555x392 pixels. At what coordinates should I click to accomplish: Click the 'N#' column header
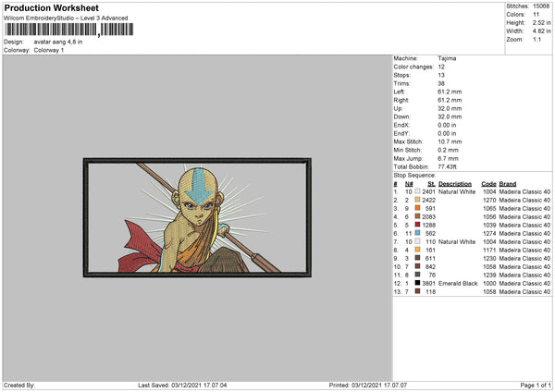point(409,184)
